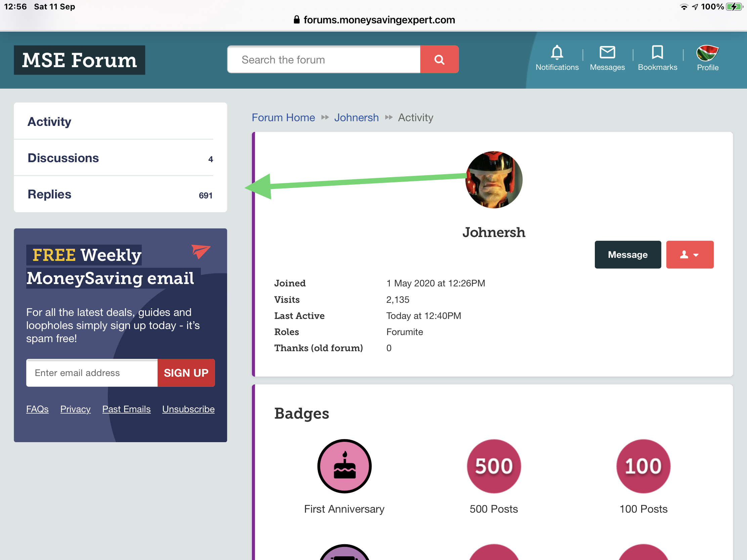Click the Wi-Fi status icon
The width and height of the screenshot is (747, 560).
(x=684, y=7)
